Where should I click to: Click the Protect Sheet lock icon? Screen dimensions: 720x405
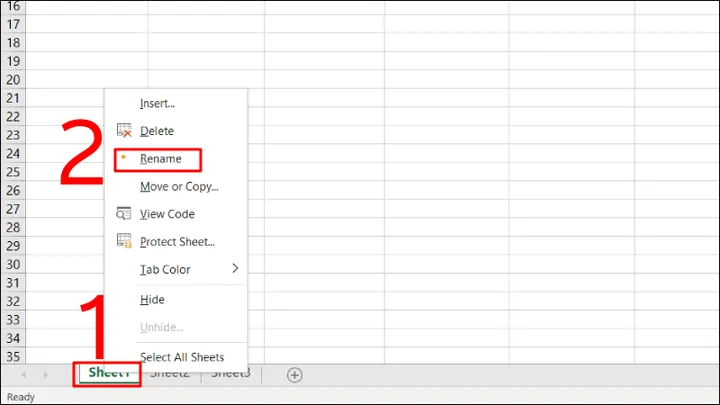[124, 241]
